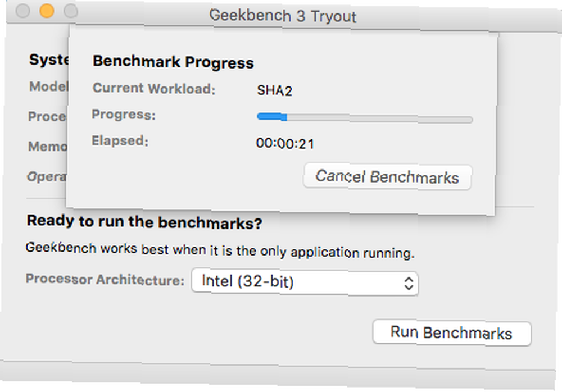Screen dimensions: 562x392
Task: Click the SHA2 current workload value
Action: pos(275,90)
